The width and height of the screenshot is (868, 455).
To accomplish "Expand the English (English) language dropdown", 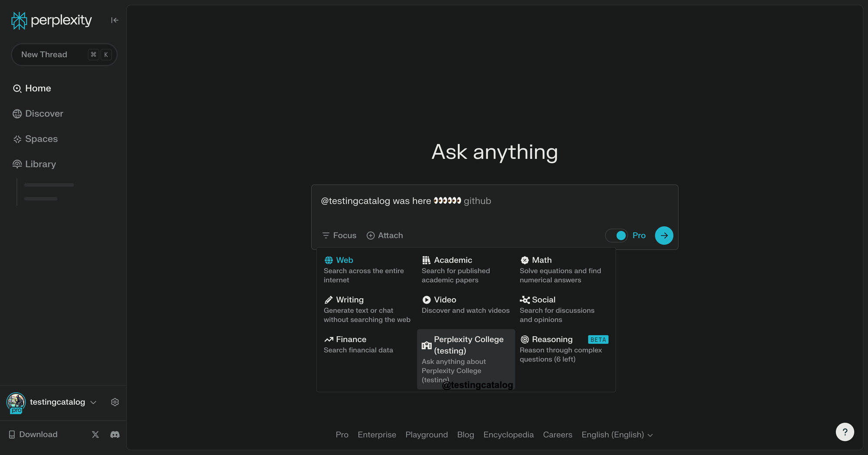I will point(617,435).
